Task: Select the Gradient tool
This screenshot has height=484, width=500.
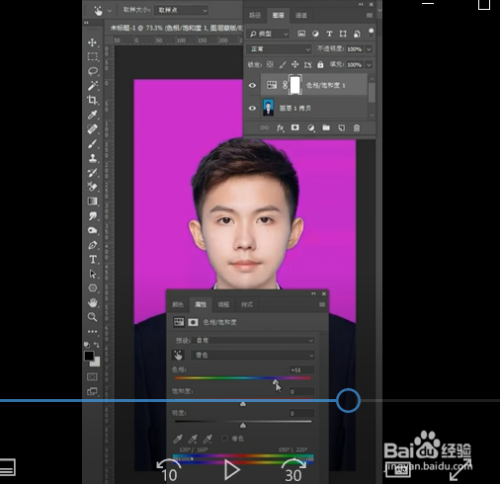Action: click(93, 201)
